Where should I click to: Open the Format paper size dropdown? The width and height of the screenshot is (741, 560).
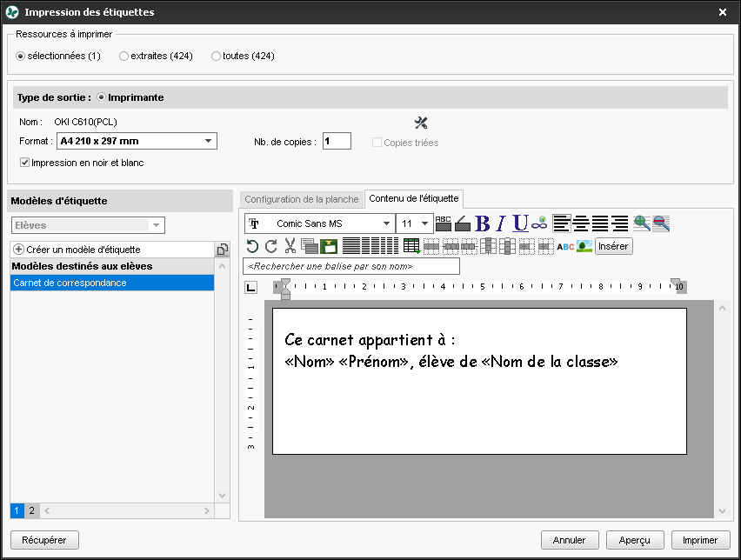coord(137,141)
